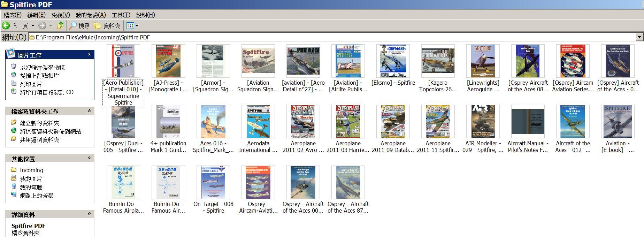Image resolution: width=644 pixels, height=237 pixels.
Task: Click 將所有項目複製到 CD link
Action: [x=47, y=92]
